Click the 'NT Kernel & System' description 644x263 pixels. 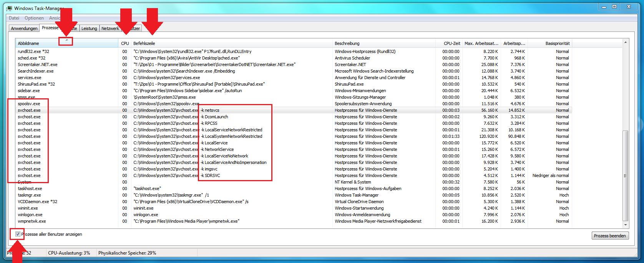[353, 182]
